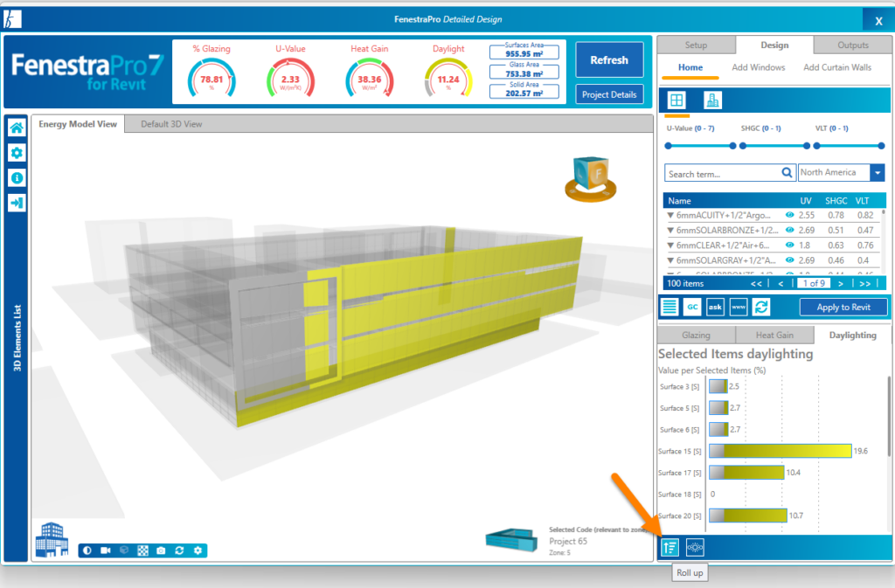Sort glazing table by Name column
895x588 pixels.
679,201
